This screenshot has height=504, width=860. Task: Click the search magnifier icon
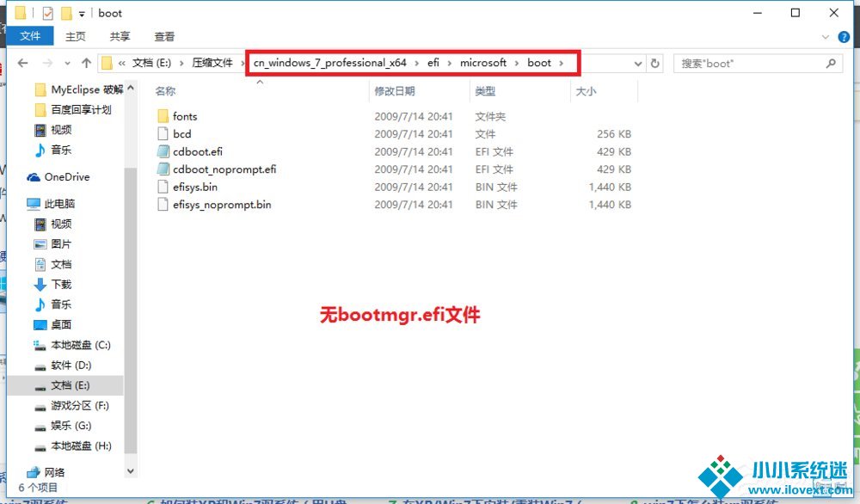click(831, 63)
